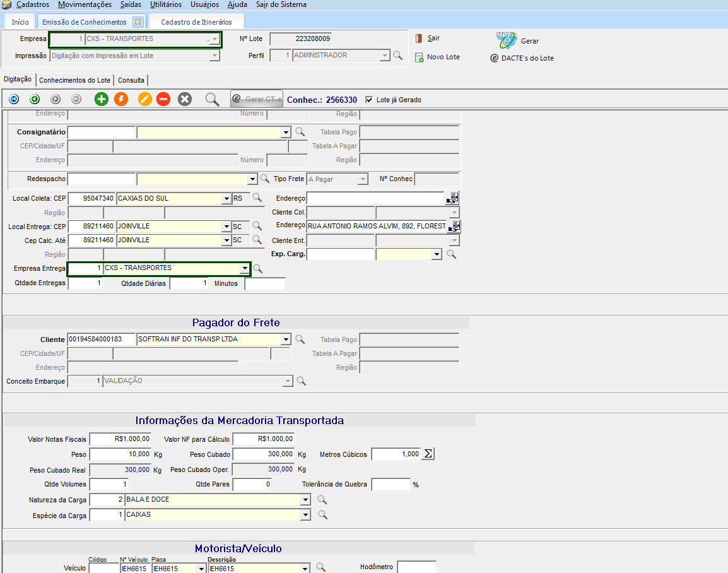Click the Valor Notas Fiscais input field
This screenshot has width=728, height=573.
120,439
